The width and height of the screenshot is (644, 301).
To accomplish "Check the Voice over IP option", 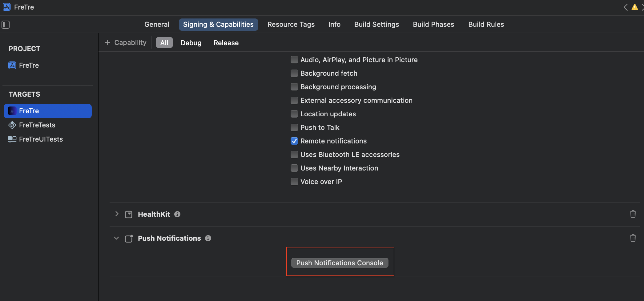I will pos(294,182).
